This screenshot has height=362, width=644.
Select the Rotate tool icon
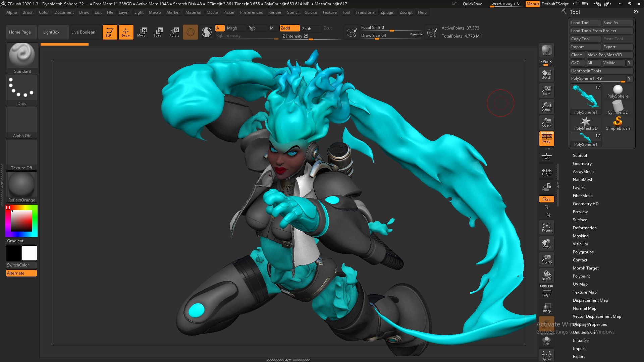click(x=174, y=32)
